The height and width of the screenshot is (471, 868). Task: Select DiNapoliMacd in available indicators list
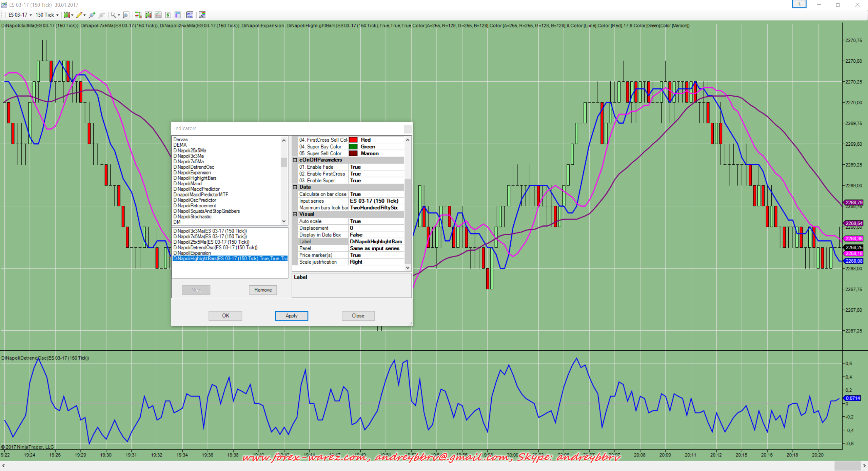(188, 184)
